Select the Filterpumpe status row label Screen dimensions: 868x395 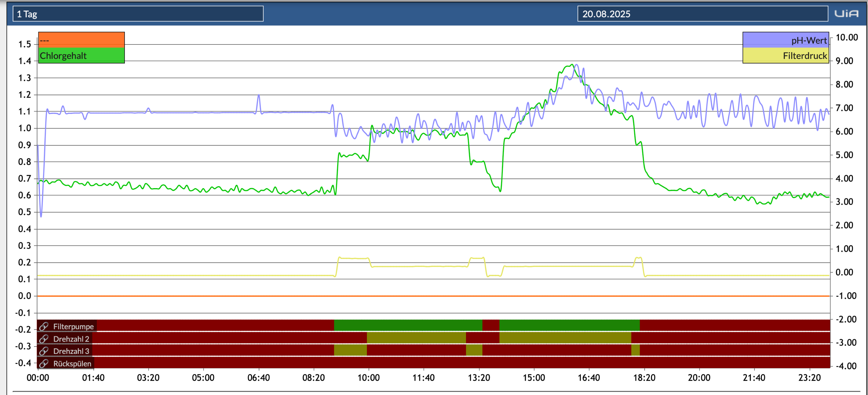pyautogui.click(x=73, y=326)
